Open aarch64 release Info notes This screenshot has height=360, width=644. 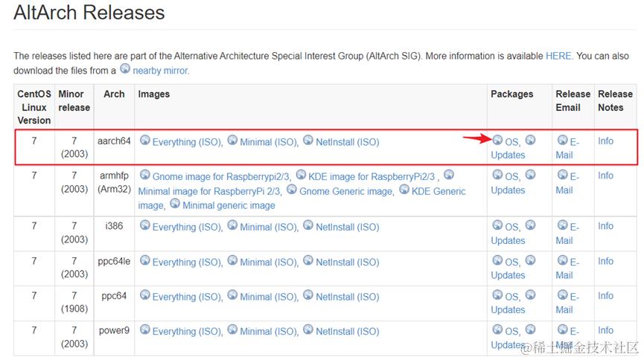click(x=605, y=141)
